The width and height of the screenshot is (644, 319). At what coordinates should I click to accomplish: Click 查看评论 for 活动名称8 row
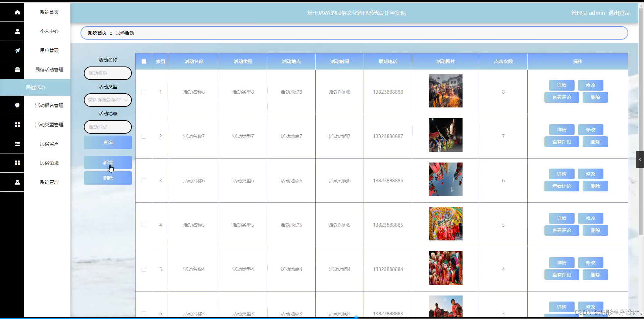coord(562,97)
